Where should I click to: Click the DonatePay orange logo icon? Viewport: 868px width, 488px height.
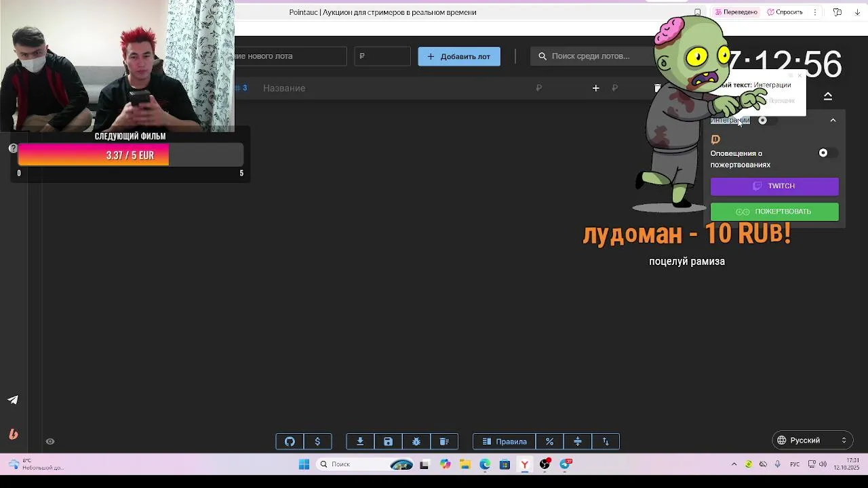click(715, 140)
